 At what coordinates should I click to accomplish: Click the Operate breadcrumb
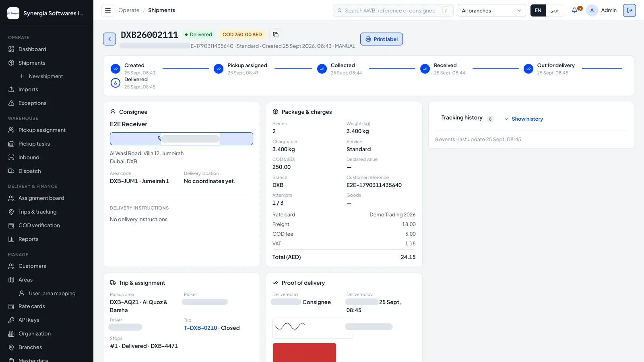pos(129,10)
